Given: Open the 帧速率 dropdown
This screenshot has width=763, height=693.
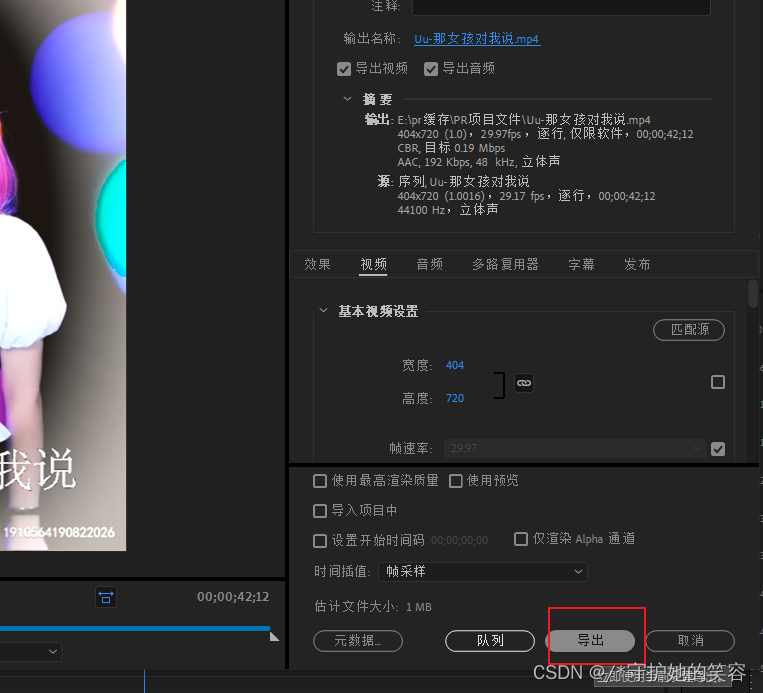Looking at the screenshot, I should (x=574, y=448).
